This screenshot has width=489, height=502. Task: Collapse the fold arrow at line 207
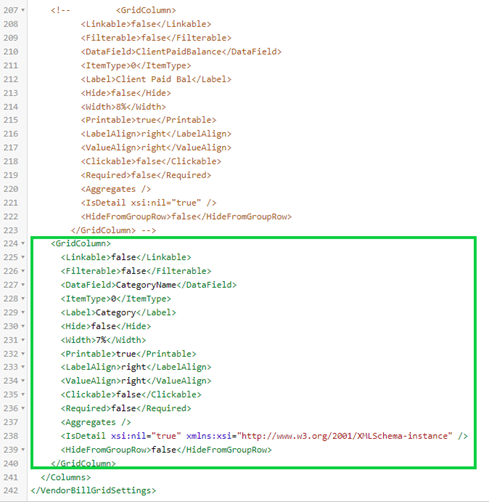[x=23, y=10]
